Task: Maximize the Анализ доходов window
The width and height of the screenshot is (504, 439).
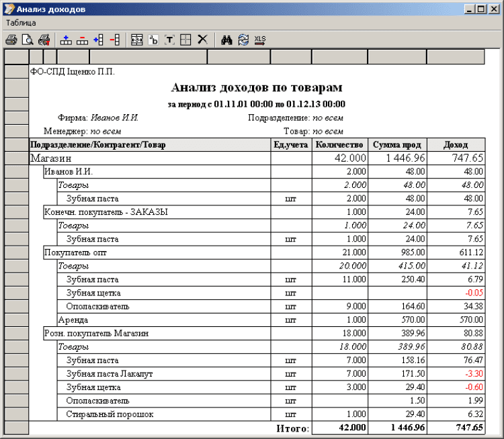Action: click(481, 9)
